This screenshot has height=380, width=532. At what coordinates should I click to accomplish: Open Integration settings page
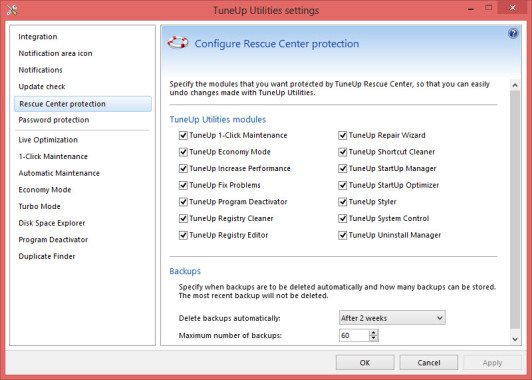coord(38,37)
